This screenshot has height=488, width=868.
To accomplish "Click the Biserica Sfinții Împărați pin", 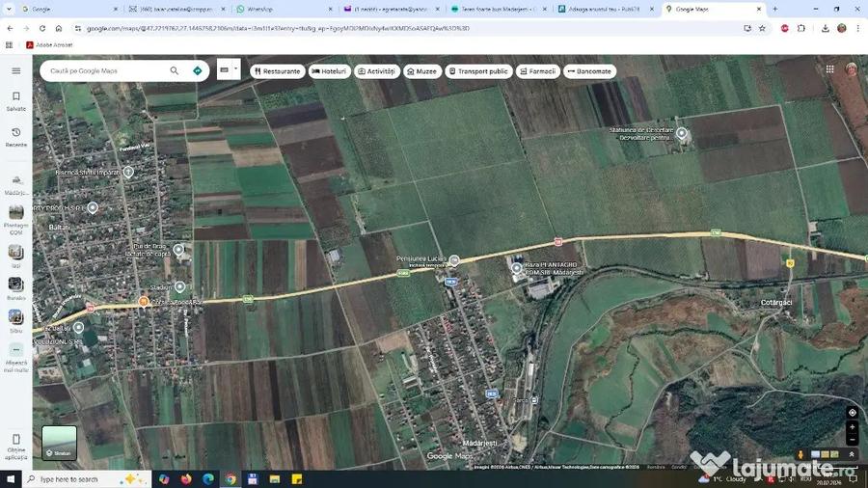I will 128,172.
